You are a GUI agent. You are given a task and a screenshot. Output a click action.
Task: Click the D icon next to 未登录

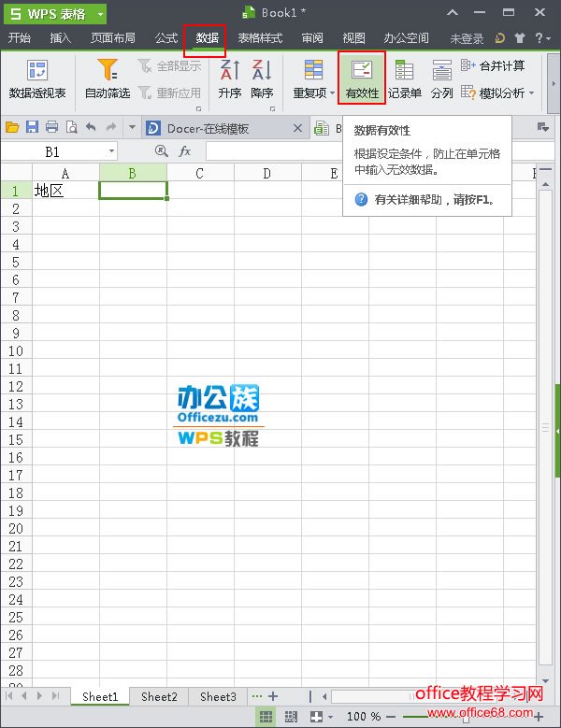coord(499,38)
